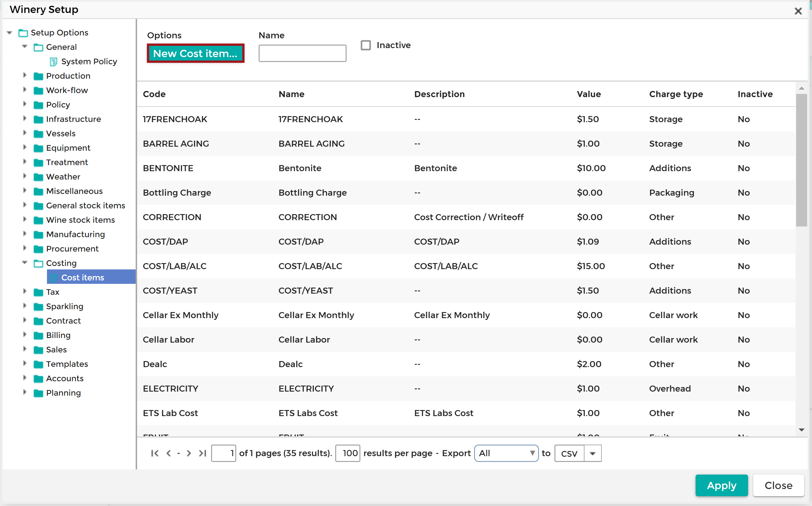
Task: Click the Close button
Action: coord(778,485)
